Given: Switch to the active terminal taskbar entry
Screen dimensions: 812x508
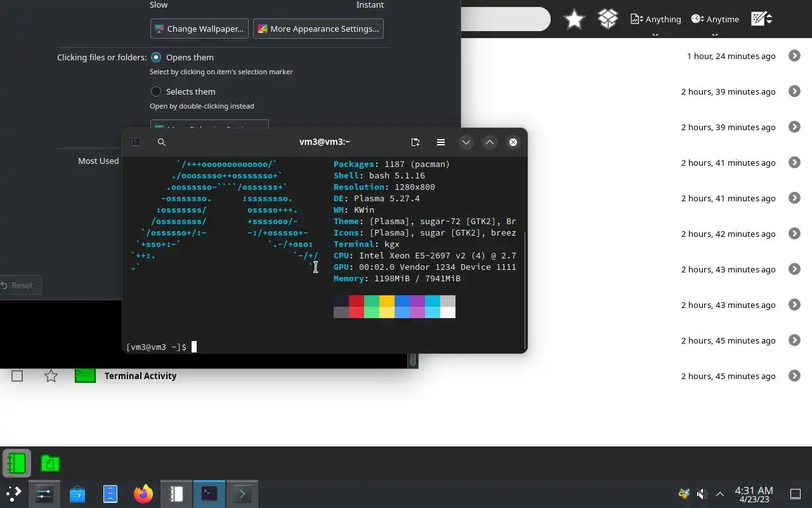Looking at the screenshot, I should (209, 493).
